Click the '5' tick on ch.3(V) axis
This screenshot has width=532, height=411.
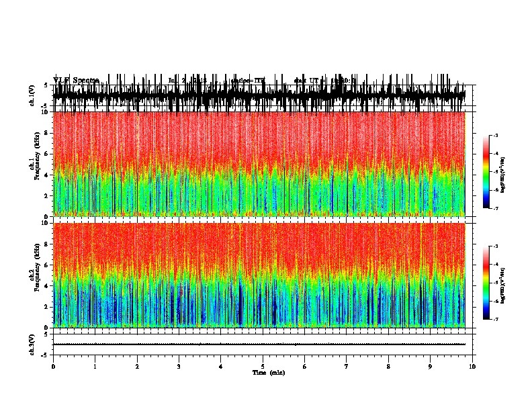(46, 334)
